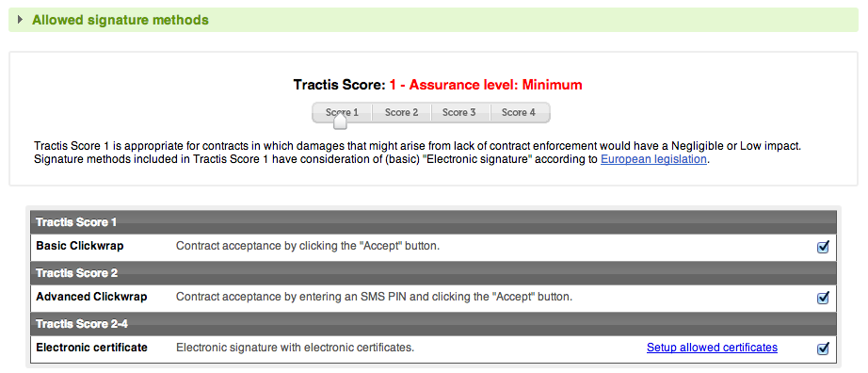Select the Basic Clickwrap row label
Screen dimensions: 868x373
pos(80,246)
